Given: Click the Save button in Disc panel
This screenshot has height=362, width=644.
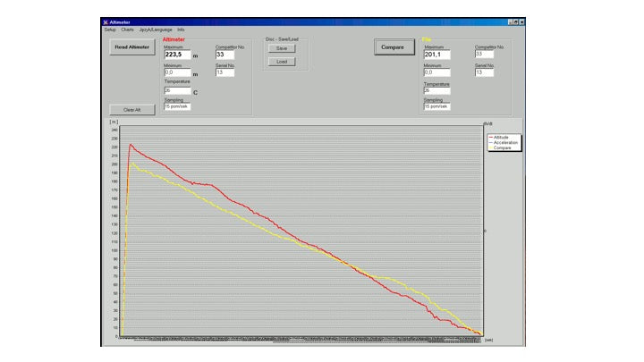Looking at the screenshot, I should coord(281,48).
